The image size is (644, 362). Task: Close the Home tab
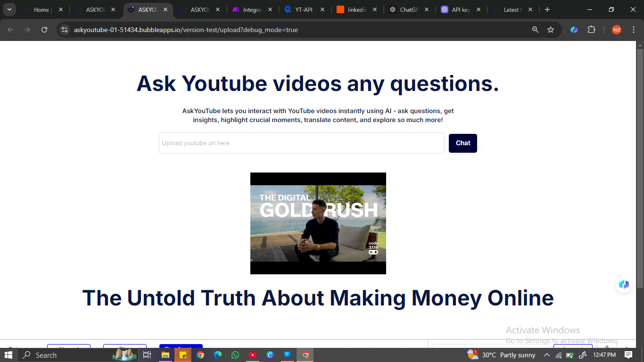tap(61, 9)
